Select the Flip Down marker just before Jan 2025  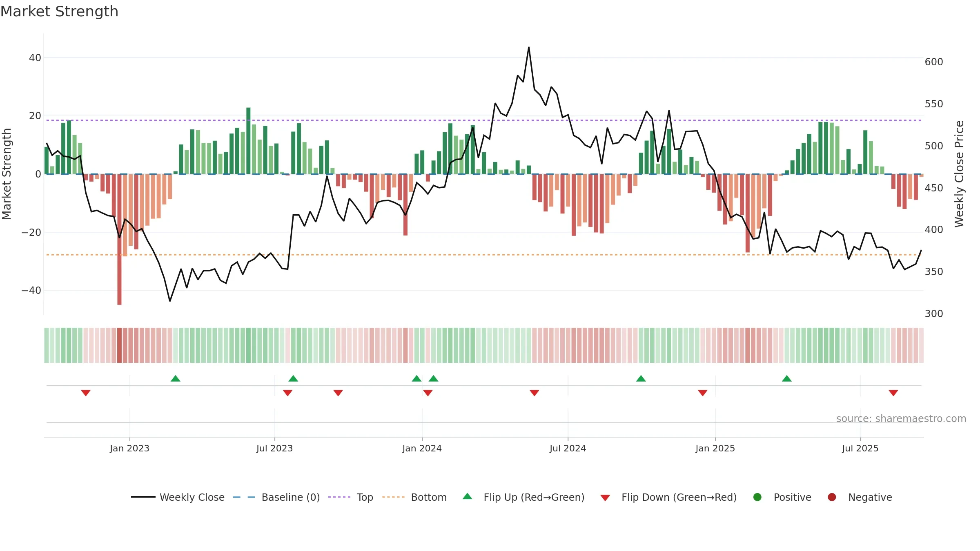(x=703, y=393)
